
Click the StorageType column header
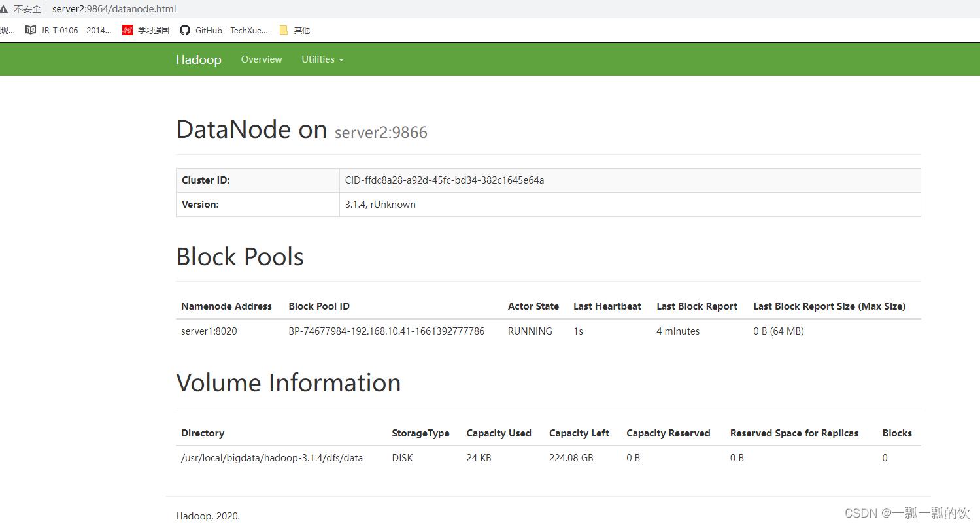(x=420, y=433)
